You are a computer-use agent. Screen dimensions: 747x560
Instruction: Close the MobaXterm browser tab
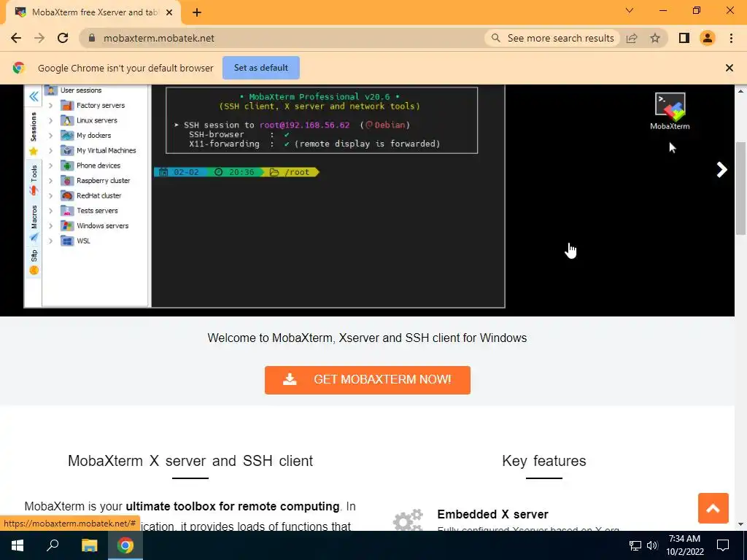coord(169,12)
